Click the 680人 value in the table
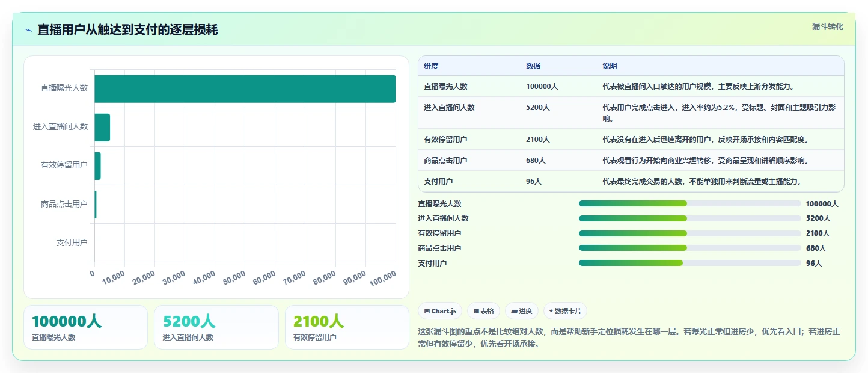Image resolution: width=868 pixels, height=373 pixels. pos(536,161)
